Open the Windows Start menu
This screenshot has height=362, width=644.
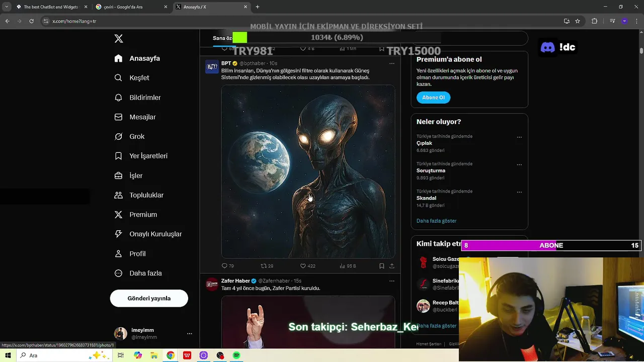point(8,355)
